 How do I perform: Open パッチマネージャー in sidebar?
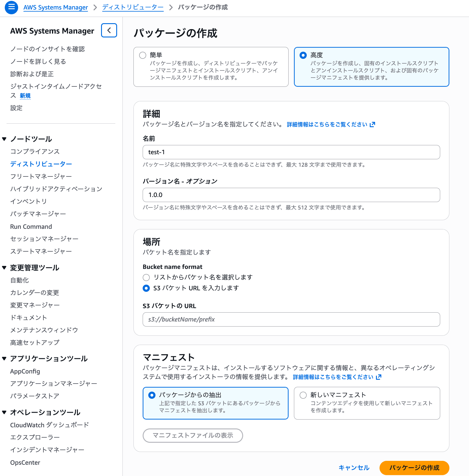pos(38,214)
